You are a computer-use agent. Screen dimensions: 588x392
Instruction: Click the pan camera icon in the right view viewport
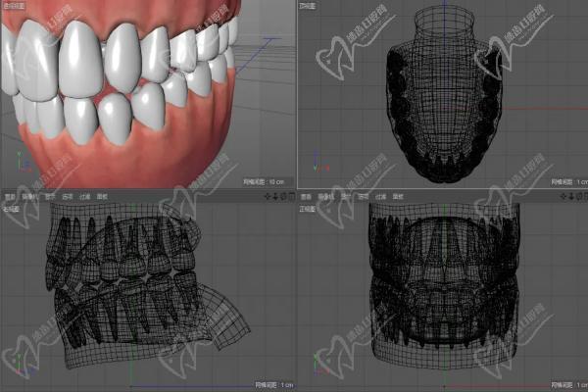267,196
